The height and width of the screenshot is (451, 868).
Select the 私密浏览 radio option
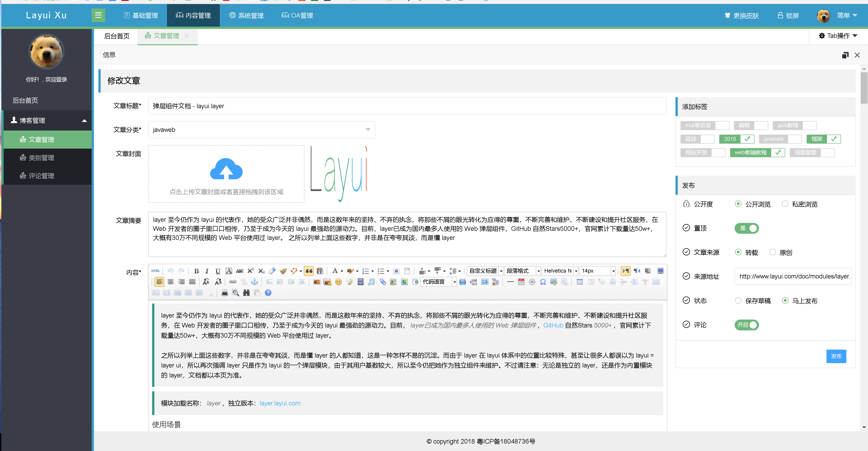(x=799, y=204)
